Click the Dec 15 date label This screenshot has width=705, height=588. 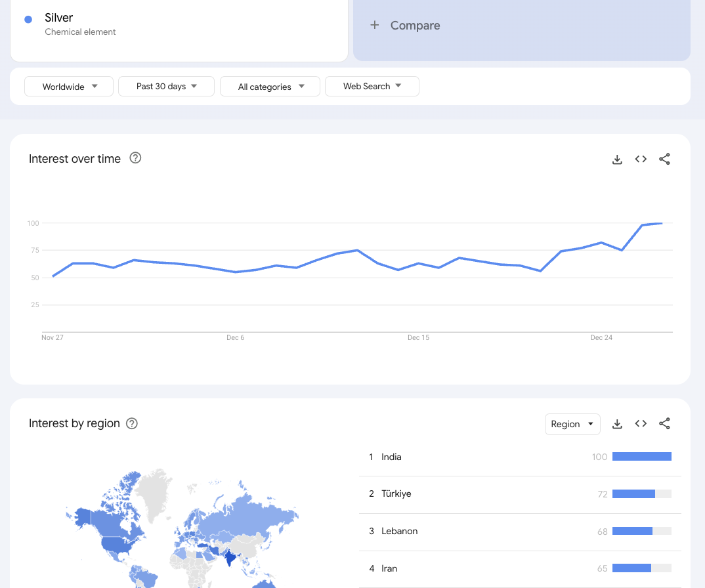coord(418,337)
